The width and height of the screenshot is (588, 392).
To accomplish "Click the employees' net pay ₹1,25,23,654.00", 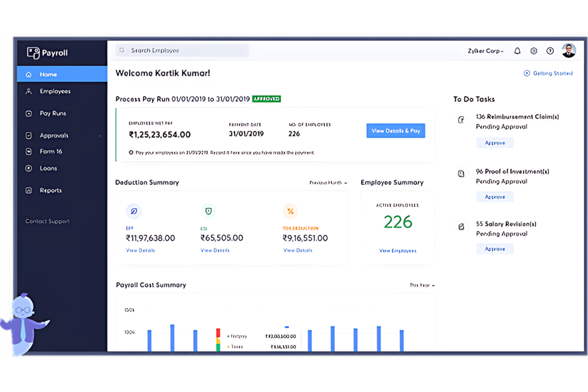I will pyautogui.click(x=160, y=135).
